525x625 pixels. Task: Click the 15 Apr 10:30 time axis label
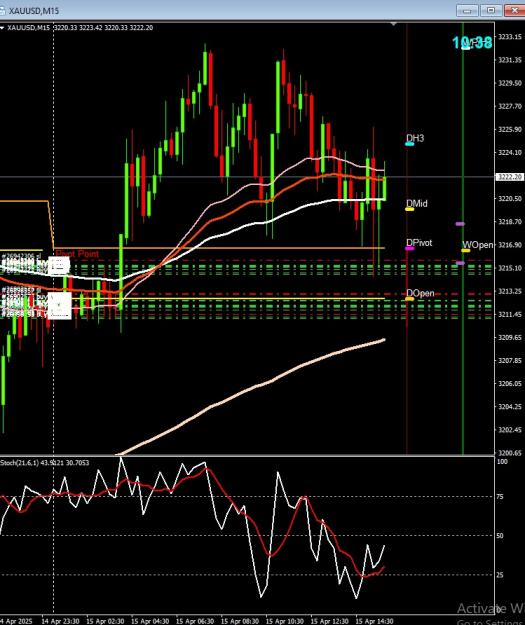click(285, 621)
